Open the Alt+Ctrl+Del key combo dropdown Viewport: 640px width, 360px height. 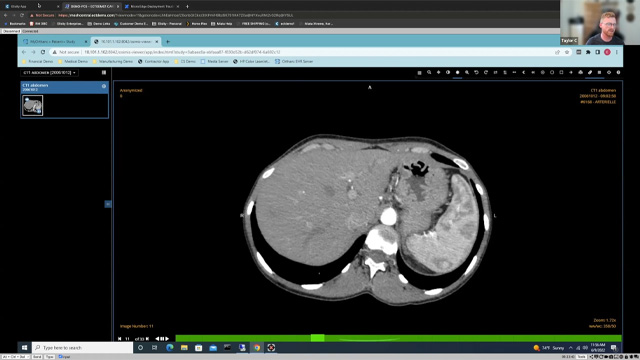tap(16, 357)
